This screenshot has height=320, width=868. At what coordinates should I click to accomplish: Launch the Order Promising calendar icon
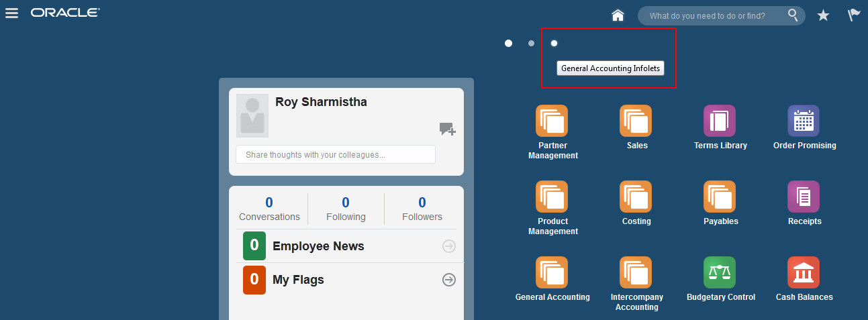(804, 121)
